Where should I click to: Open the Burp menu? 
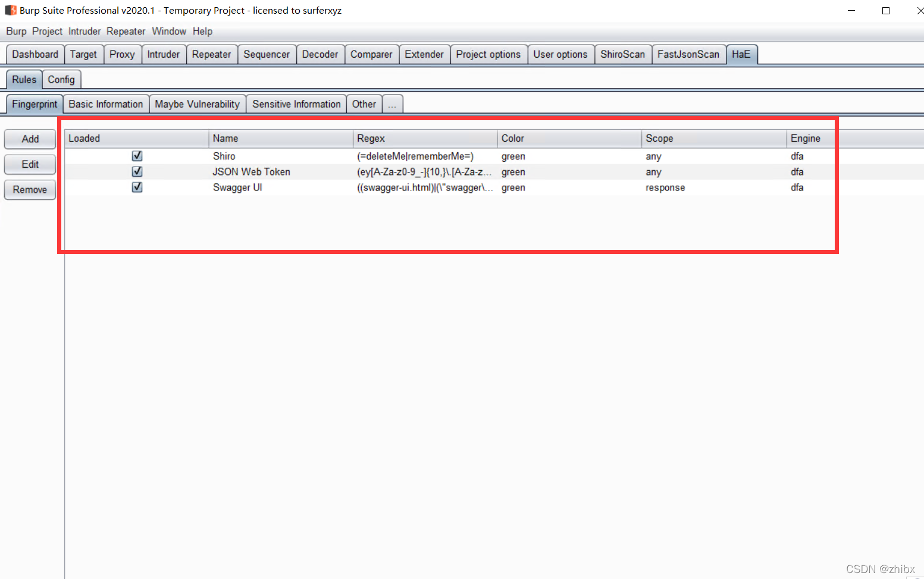click(x=16, y=32)
